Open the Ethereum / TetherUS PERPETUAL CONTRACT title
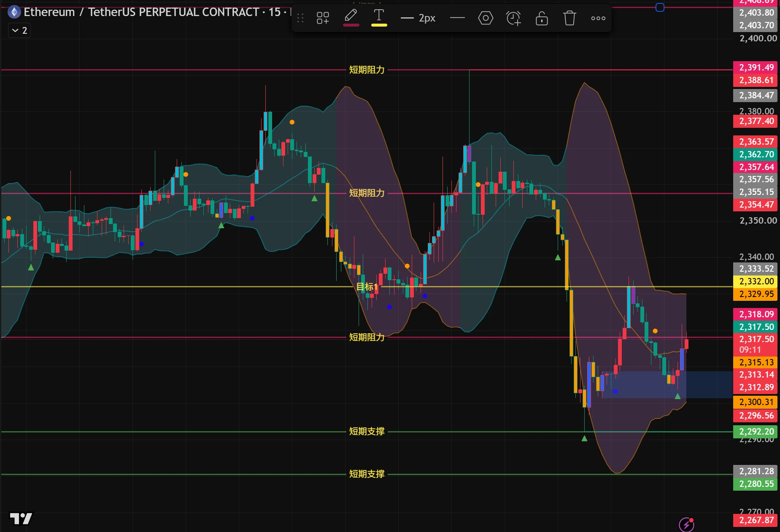The height and width of the screenshot is (532, 780). tap(141, 12)
